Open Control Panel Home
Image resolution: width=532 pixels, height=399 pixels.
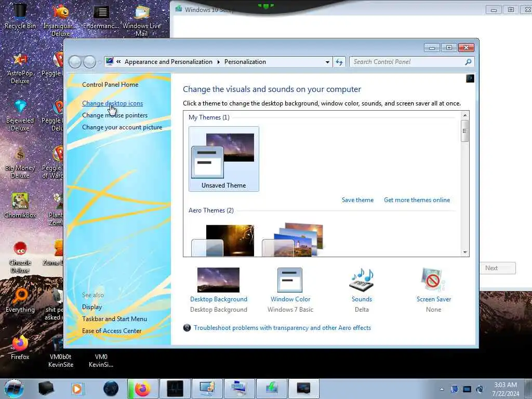(110, 85)
